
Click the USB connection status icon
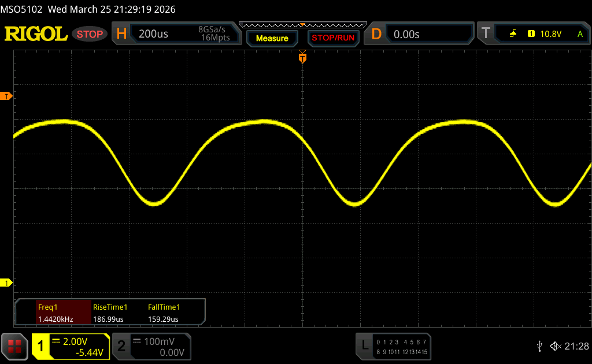(539, 346)
